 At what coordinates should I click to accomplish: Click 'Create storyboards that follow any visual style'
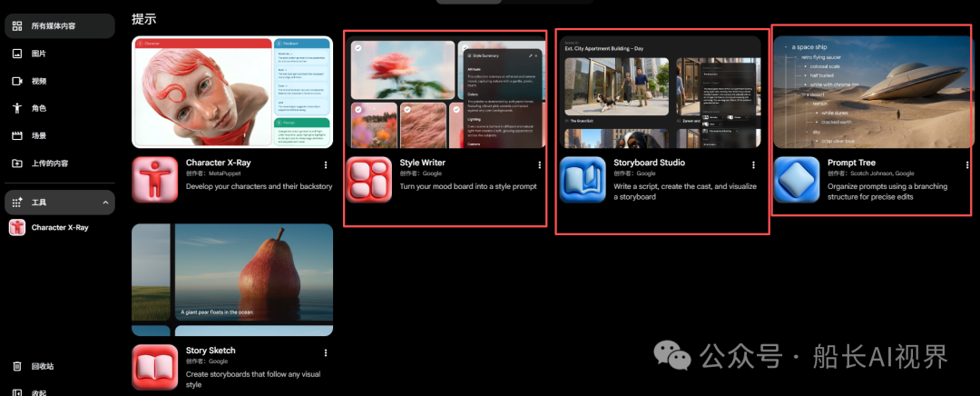point(252,379)
